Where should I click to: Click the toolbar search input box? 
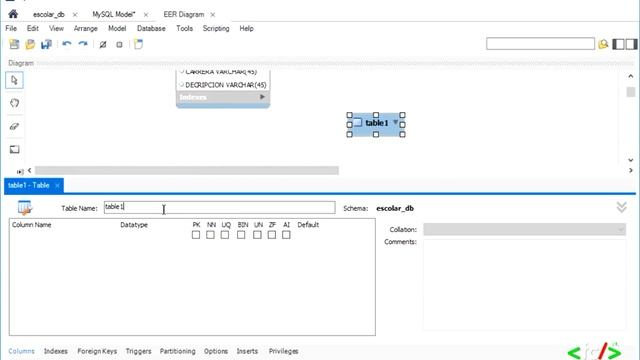click(540, 44)
